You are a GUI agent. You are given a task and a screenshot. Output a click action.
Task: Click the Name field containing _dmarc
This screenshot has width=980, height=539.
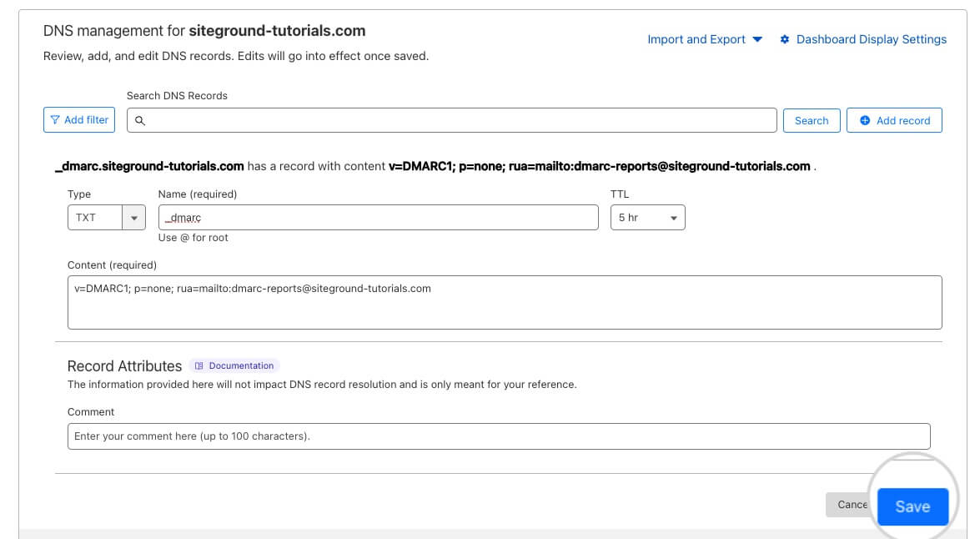(378, 218)
